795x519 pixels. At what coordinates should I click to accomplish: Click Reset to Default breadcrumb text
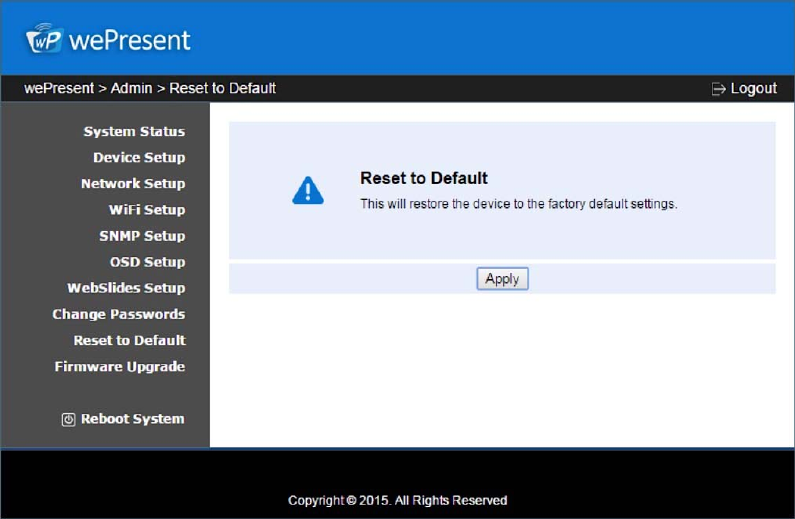coord(223,88)
